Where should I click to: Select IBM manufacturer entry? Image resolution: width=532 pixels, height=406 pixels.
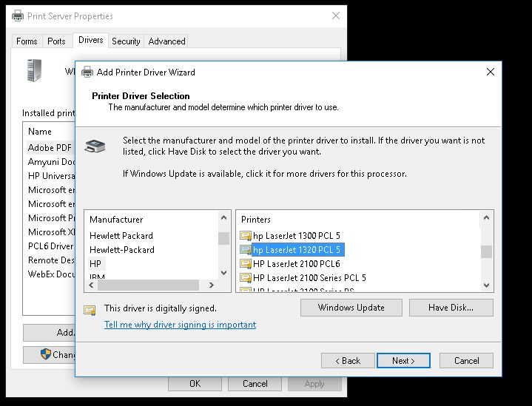pos(97,277)
